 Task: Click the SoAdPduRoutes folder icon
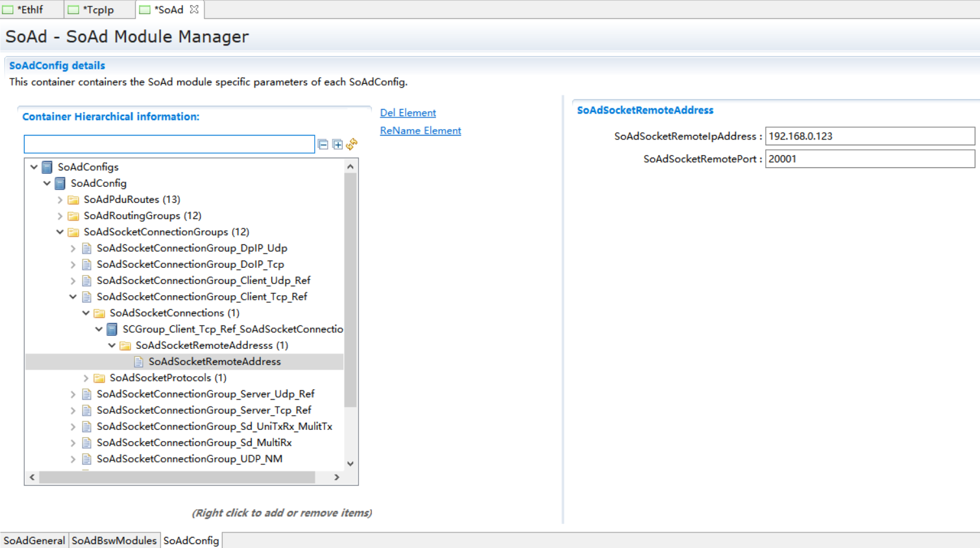tap(73, 200)
